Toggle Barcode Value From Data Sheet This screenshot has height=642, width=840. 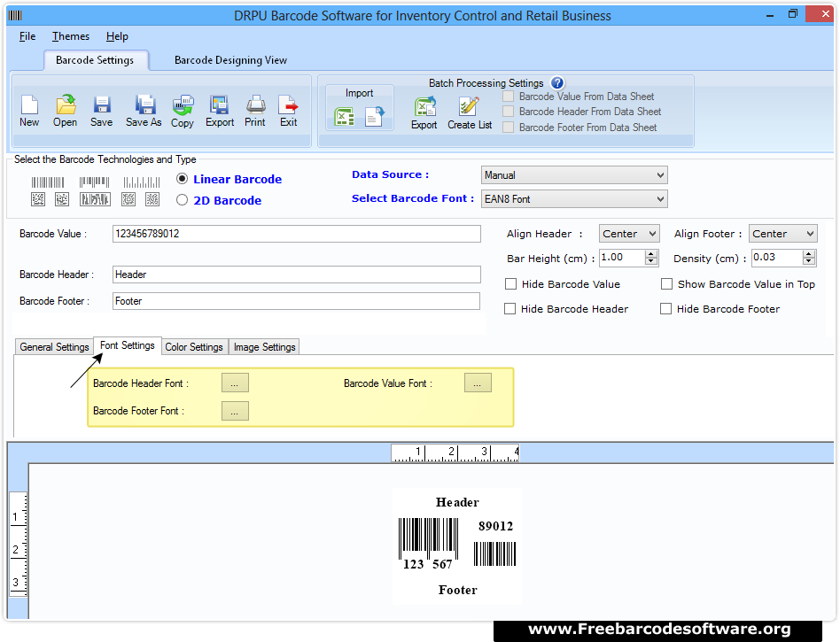point(509,97)
